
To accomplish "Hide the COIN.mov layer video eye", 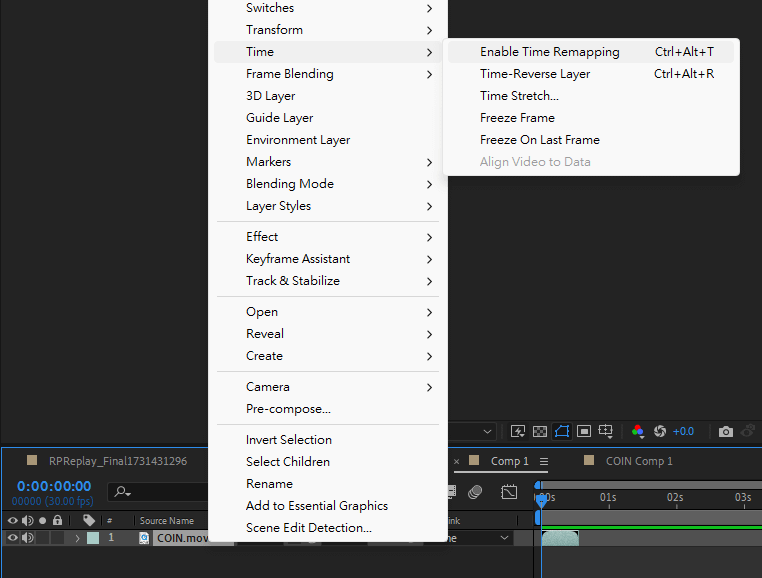I will pos(13,538).
